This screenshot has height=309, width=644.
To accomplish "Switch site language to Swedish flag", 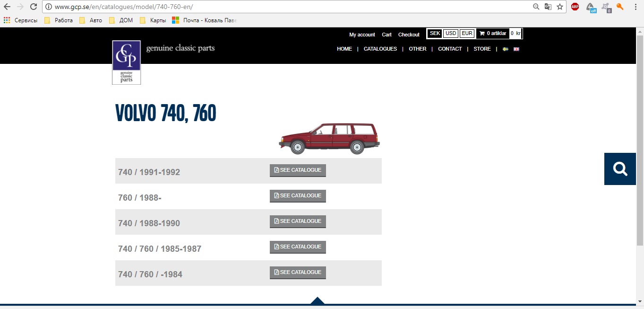I will (x=506, y=49).
